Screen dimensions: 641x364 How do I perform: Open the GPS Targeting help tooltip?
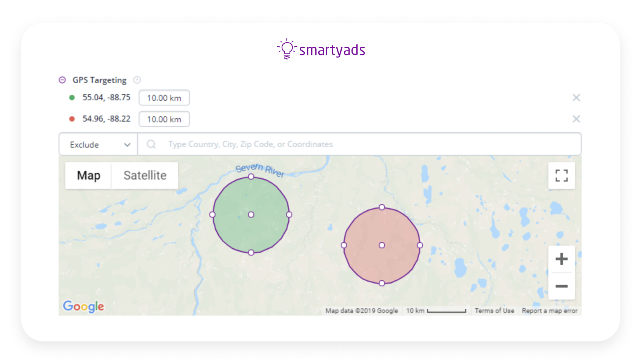tap(137, 80)
